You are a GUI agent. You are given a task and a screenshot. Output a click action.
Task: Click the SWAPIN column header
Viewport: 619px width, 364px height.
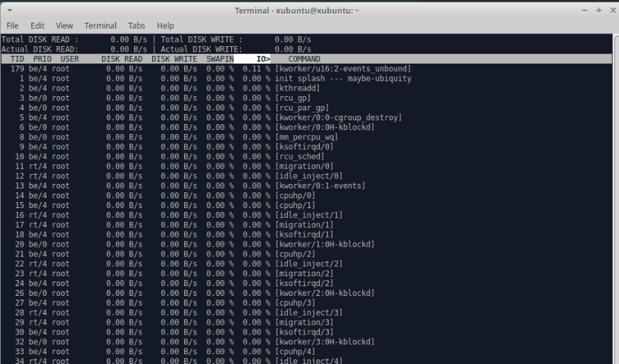[220, 59]
